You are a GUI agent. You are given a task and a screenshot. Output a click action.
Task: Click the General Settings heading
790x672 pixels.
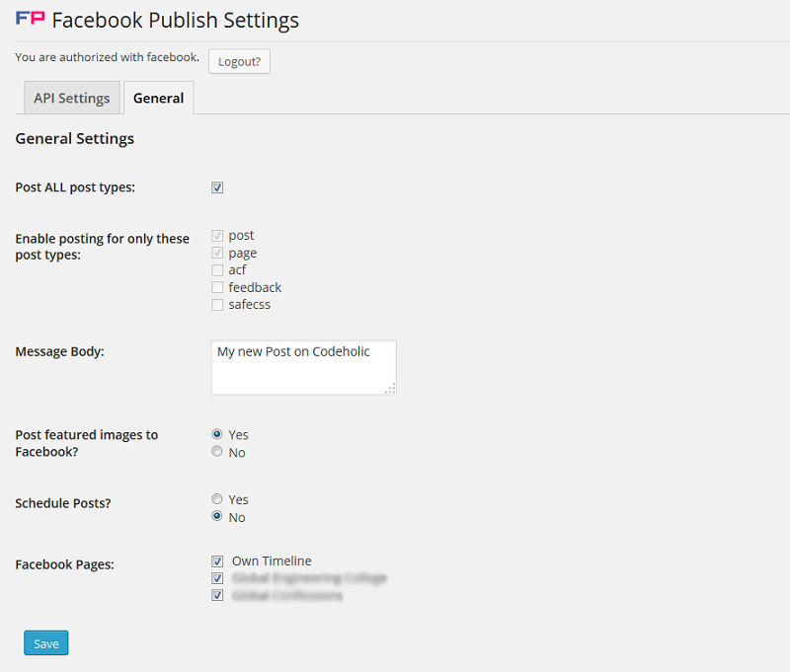point(75,138)
